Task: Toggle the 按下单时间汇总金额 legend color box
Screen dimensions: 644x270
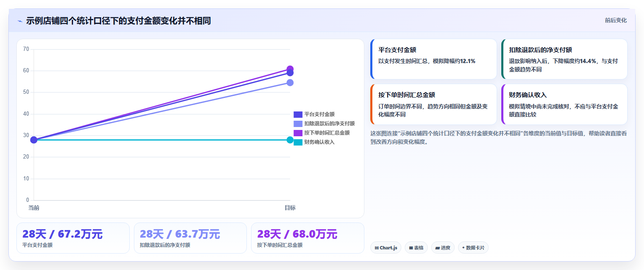Action: tap(298, 133)
